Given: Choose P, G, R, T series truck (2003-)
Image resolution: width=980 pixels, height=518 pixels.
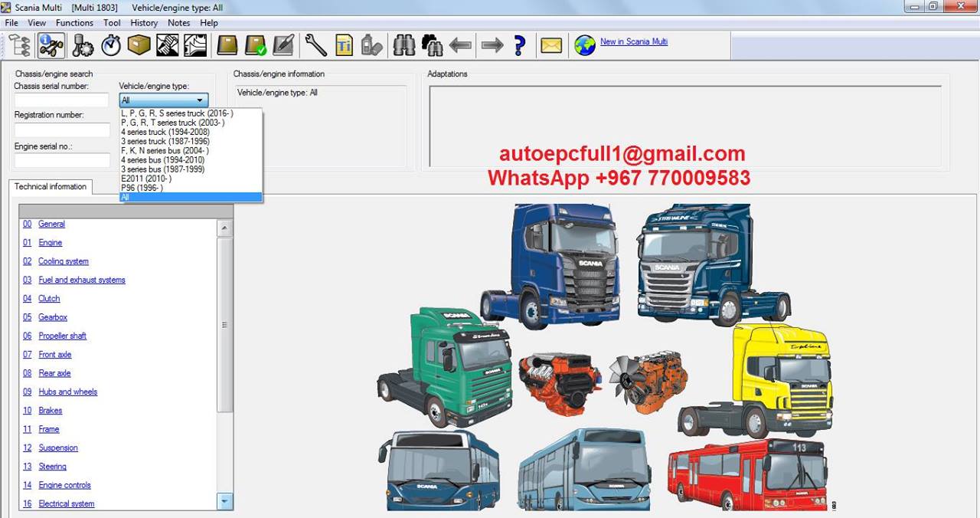Looking at the screenshot, I should pos(191,123).
